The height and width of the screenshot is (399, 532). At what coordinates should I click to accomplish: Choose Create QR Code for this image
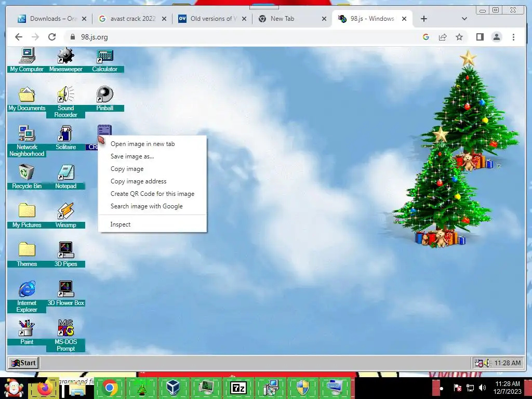pos(152,194)
